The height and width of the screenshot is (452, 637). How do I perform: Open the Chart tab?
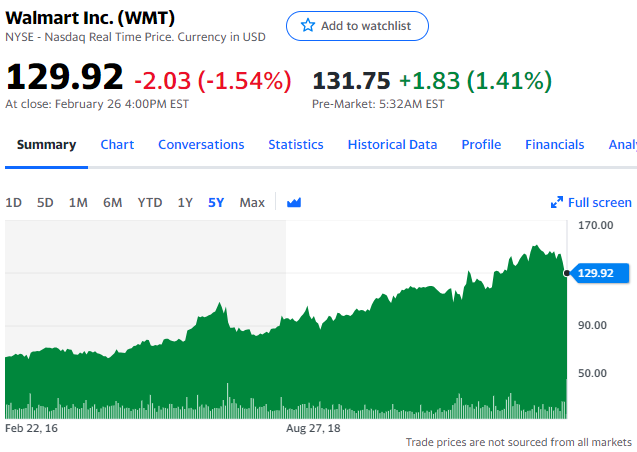117,145
